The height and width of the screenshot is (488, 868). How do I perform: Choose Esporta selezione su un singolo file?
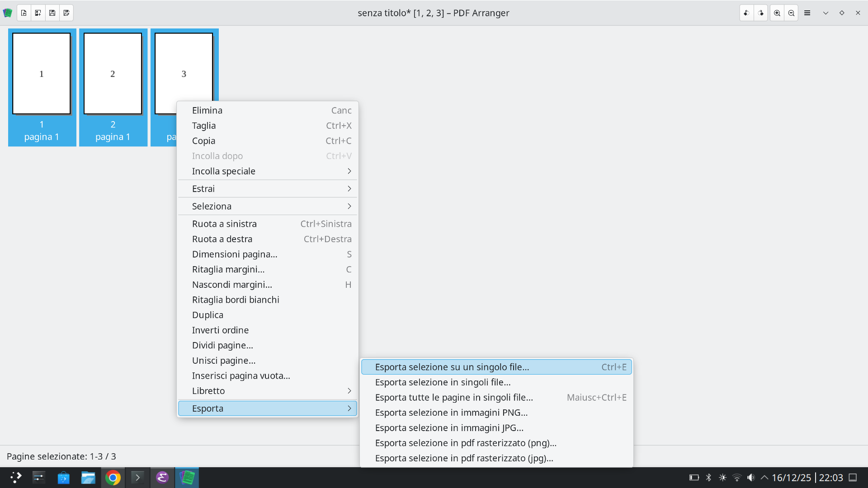click(452, 367)
